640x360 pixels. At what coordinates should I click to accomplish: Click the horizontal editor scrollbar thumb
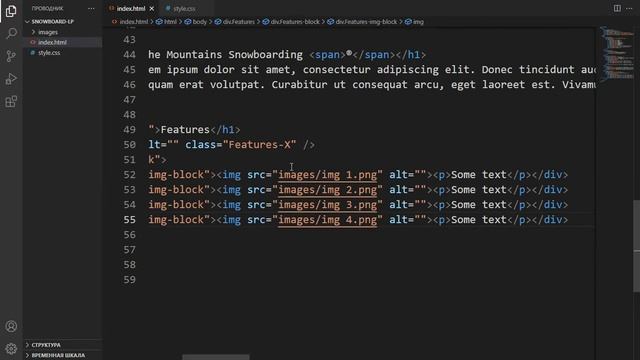point(216,357)
